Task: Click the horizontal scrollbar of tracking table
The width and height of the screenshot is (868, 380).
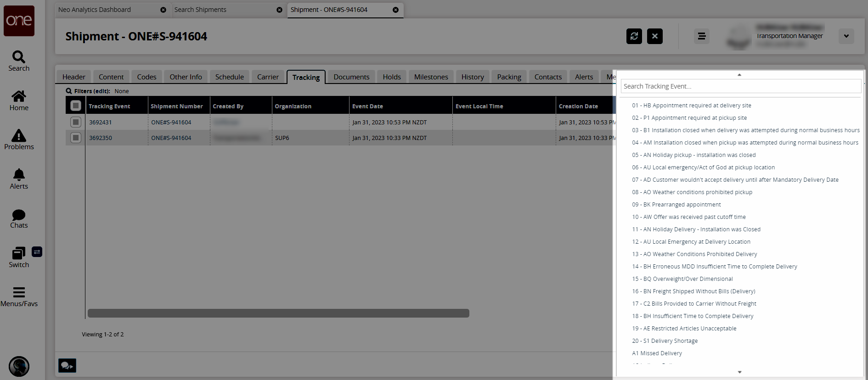Action: pyautogui.click(x=278, y=313)
